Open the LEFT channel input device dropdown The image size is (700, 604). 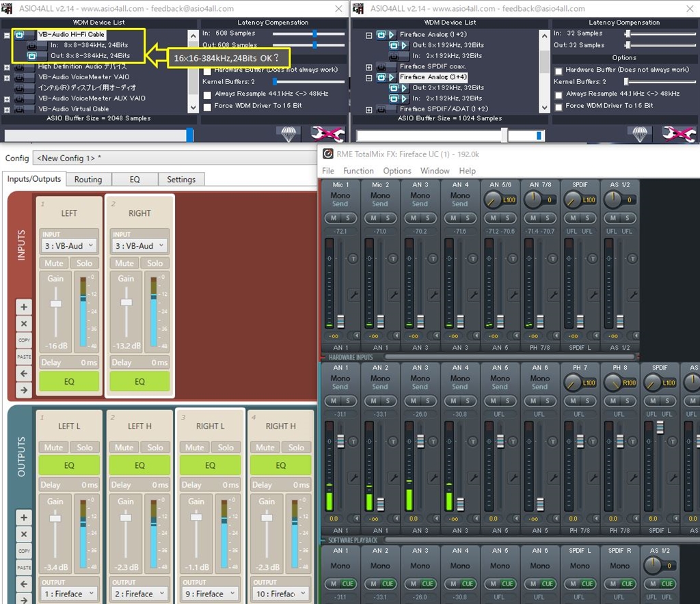point(69,245)
